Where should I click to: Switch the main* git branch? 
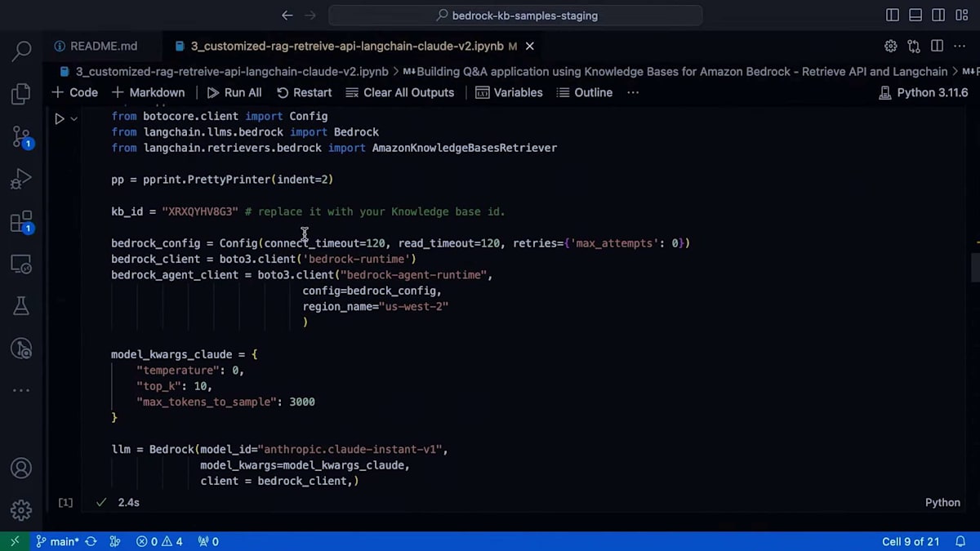[x=57, y=541]
